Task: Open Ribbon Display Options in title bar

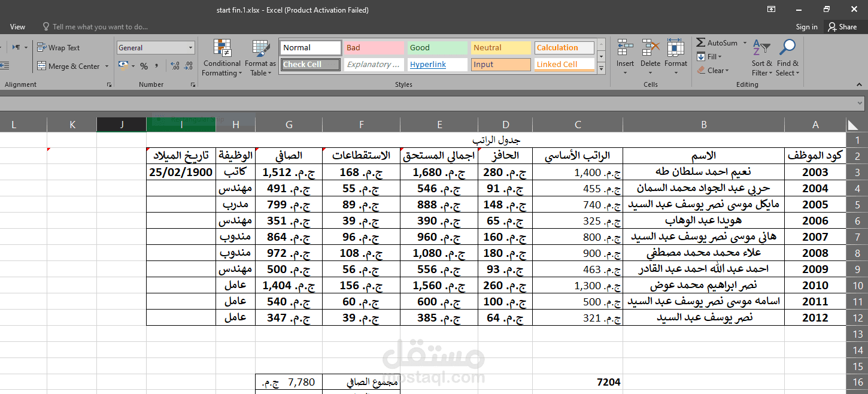Action: pyautogui.click(x=772, y=10)
